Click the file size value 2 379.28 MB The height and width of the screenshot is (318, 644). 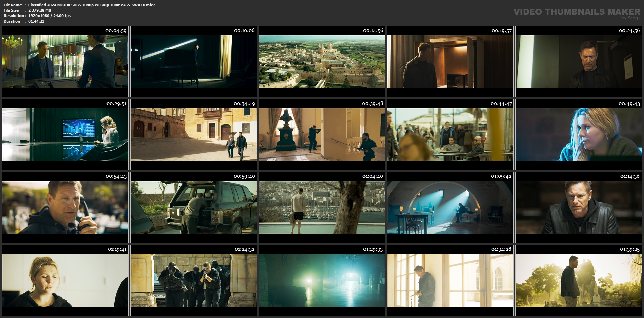point(40,10)
